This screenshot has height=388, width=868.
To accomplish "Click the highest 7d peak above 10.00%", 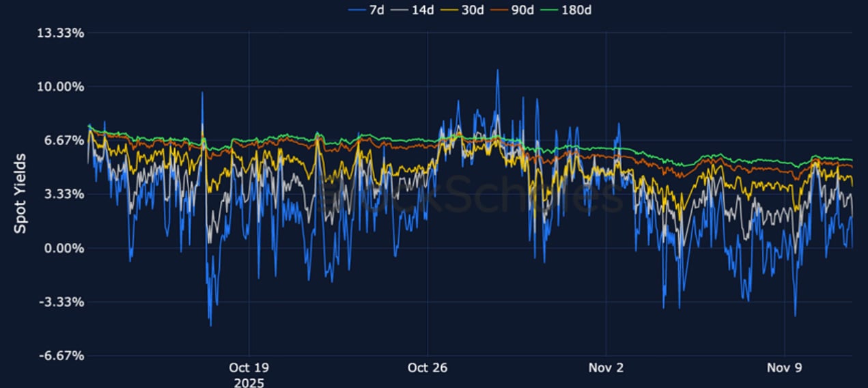I will [497, 70].
